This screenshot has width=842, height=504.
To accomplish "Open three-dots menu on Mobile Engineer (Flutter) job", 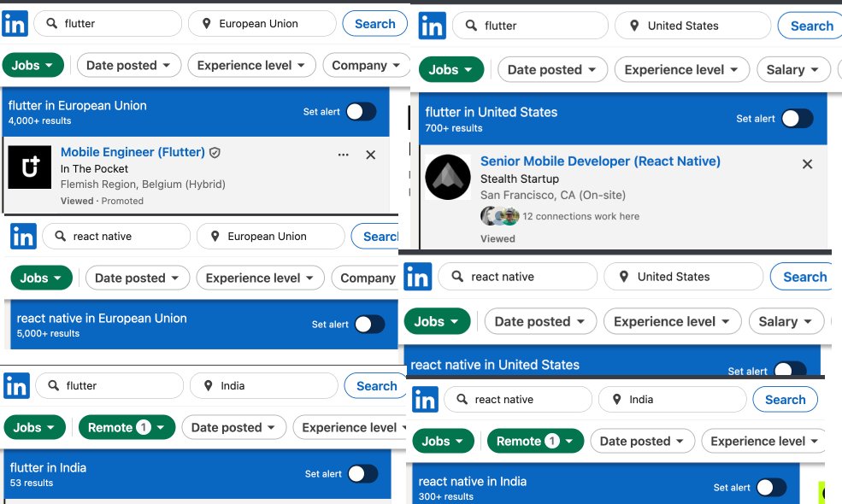I will pos(343,155).
